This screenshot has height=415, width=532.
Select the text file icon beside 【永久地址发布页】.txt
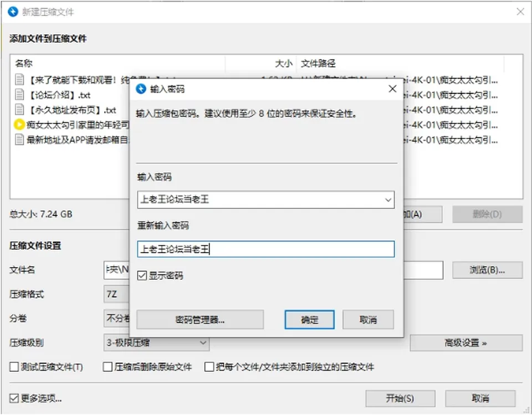pos(19,110)
